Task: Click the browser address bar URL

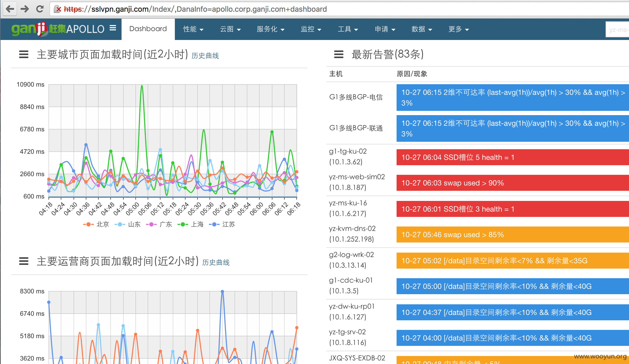Action: click(195, 9)
